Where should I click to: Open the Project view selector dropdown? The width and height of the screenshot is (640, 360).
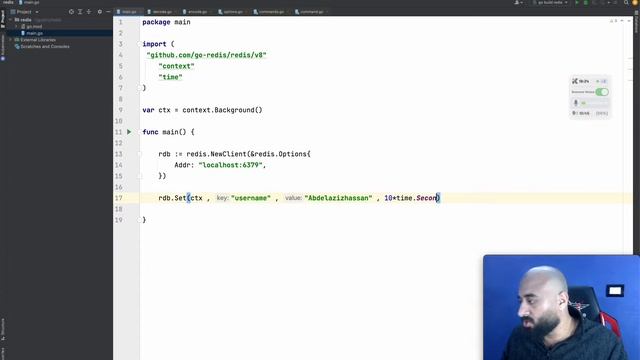pos(24,12)
